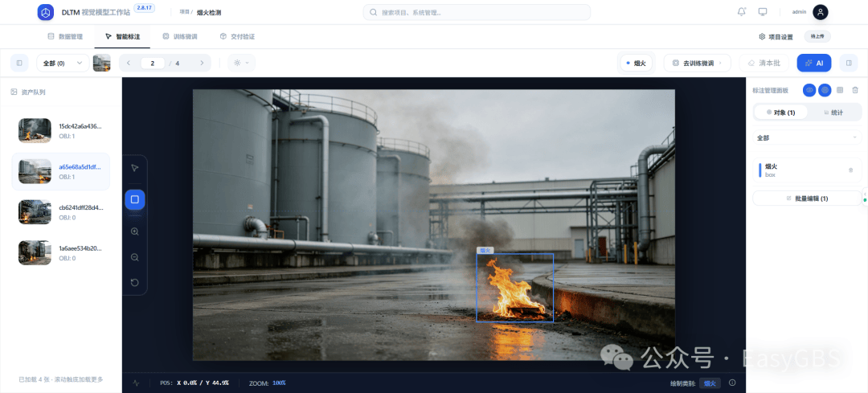
Task: Open the notifications bell
Action: (x=741, y=11)
